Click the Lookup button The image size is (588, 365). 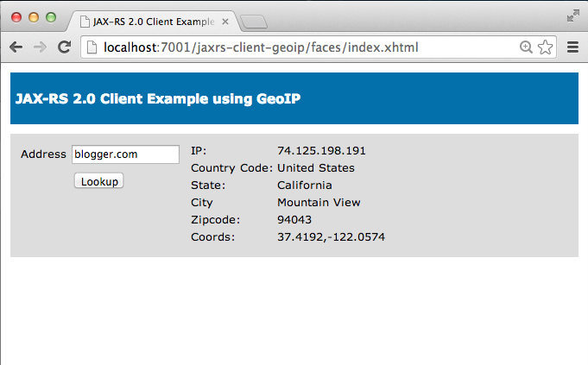click(99, 180)
